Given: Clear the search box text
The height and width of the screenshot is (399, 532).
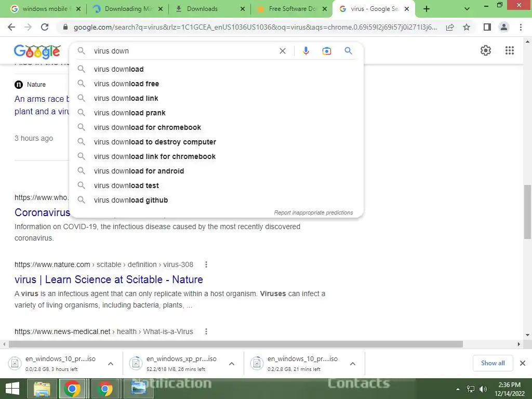Looking at the screenshot, I should coord(282,51).
